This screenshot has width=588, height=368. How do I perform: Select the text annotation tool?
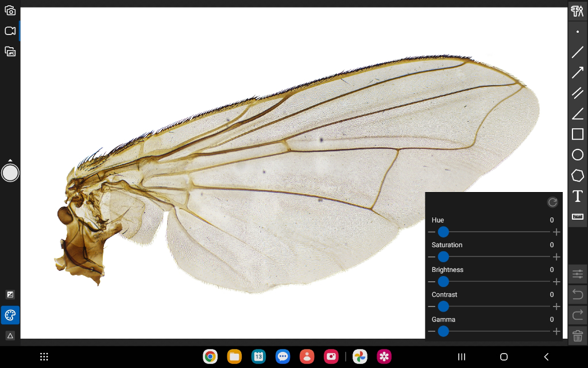point(578,196)
